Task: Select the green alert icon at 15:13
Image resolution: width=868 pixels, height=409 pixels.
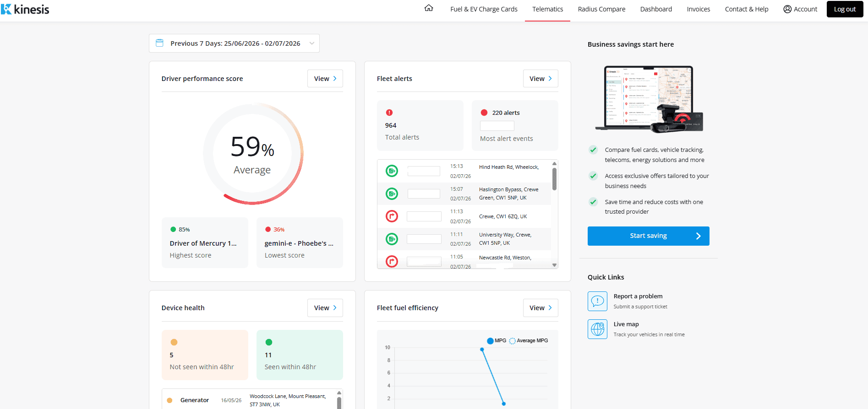Action: click(x=392, y=171)
